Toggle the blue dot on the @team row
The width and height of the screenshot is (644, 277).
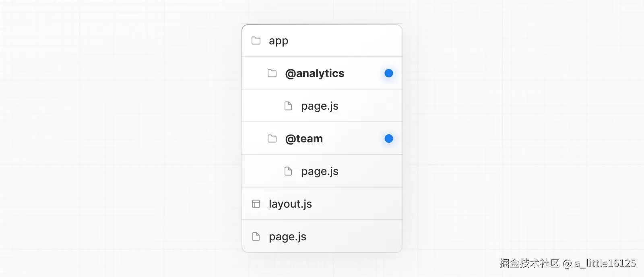388,139
